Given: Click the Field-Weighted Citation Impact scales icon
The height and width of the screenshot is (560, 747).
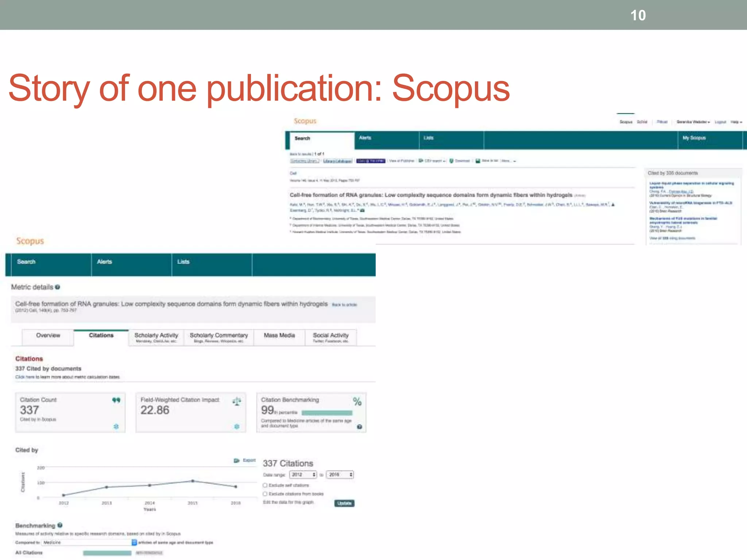Looking at the screenshot, I should click(x=237, y=401).
